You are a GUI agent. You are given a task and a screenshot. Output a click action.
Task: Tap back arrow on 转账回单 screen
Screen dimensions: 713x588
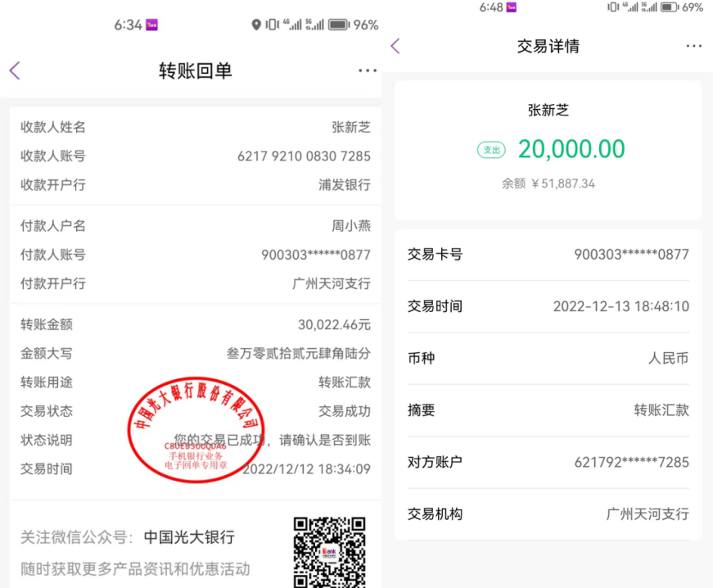(x=15, y=71)
